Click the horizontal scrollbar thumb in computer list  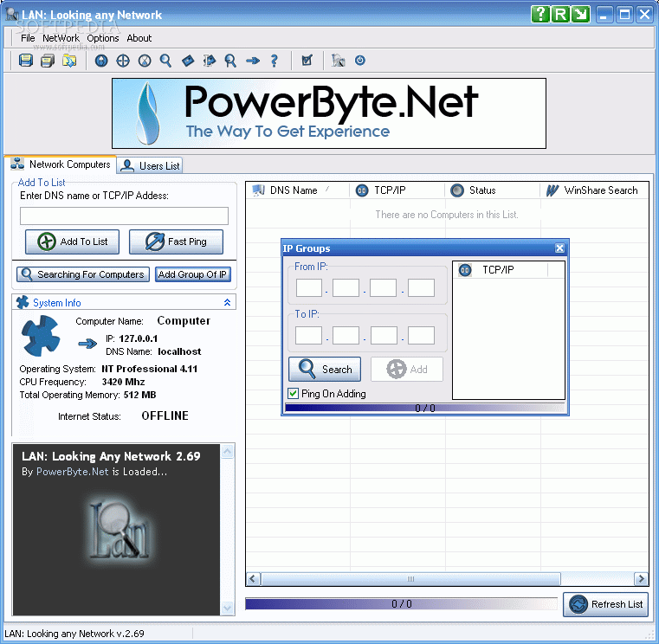point(410,579)
